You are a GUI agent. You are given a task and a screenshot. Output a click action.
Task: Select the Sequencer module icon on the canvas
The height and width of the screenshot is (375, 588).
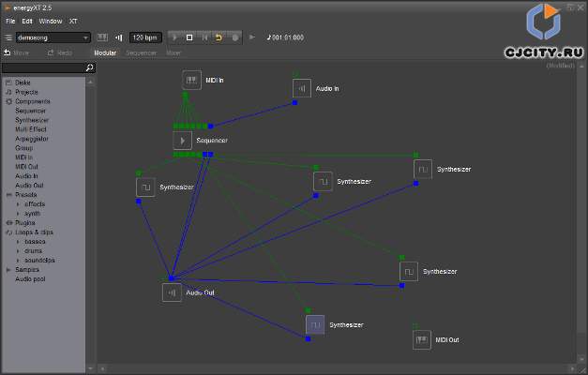click(x=182, y=141)
